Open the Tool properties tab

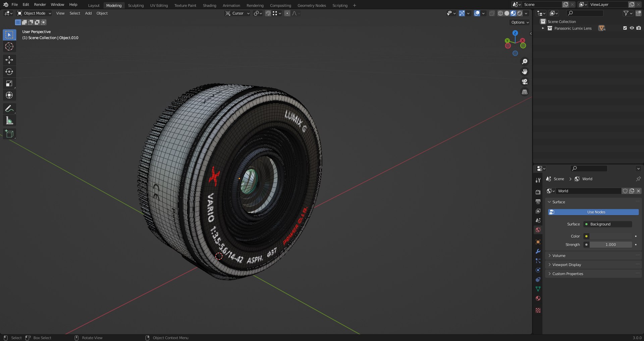click(538, 180)
